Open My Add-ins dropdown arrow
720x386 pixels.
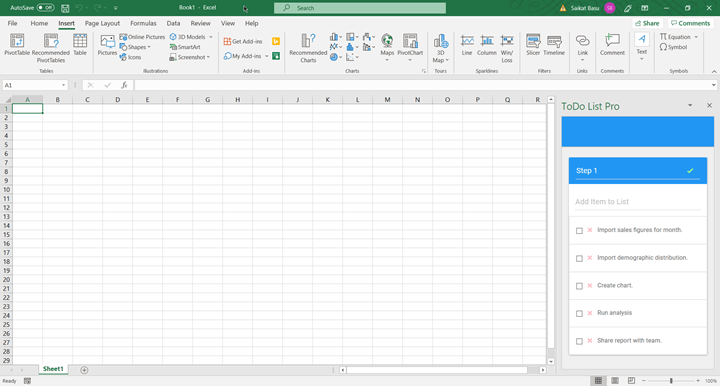pyautogui.click(x=266, y=56)
